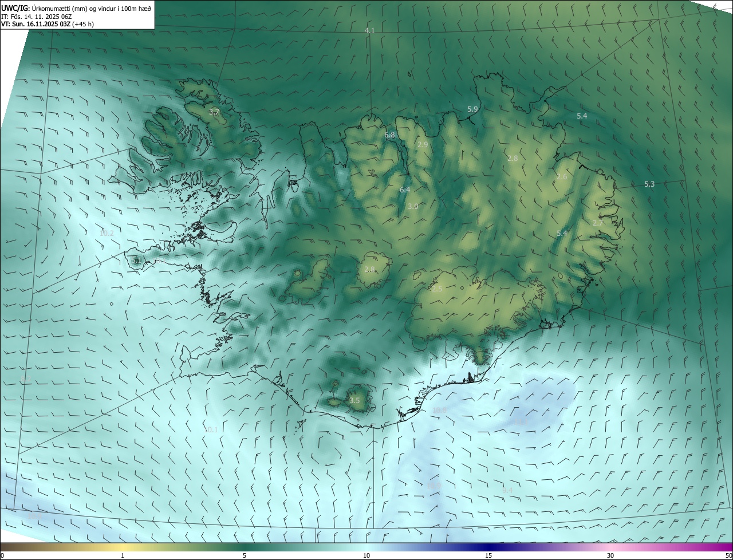
Task: Click the 10.8 value label off the south coast
Action: pos(439,411)
